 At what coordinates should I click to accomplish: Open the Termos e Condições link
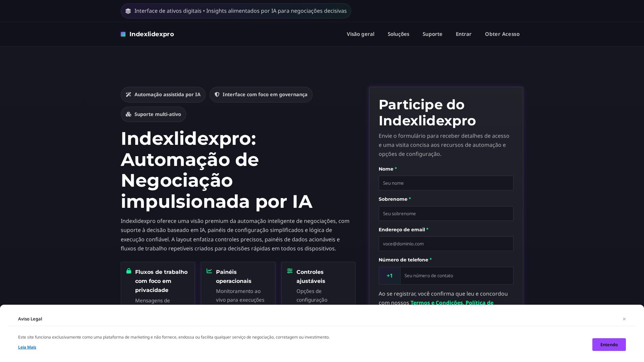(437, 303)
